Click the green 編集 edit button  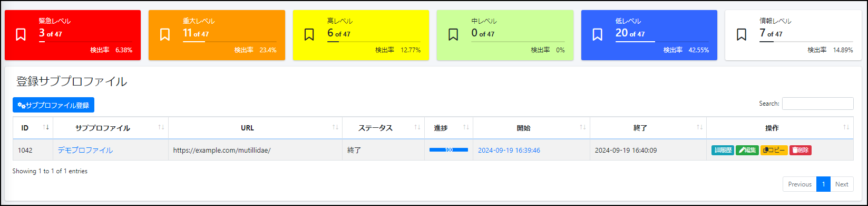coord(747,150)
